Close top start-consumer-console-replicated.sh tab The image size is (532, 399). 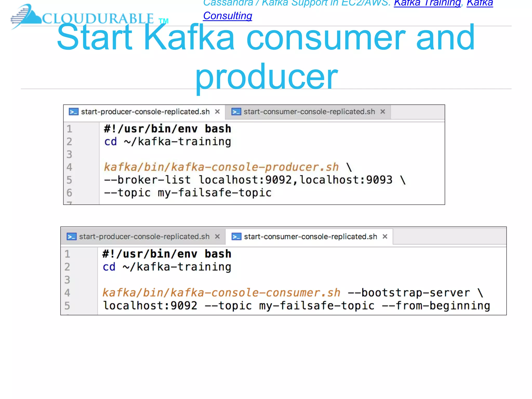pos(383,112)
